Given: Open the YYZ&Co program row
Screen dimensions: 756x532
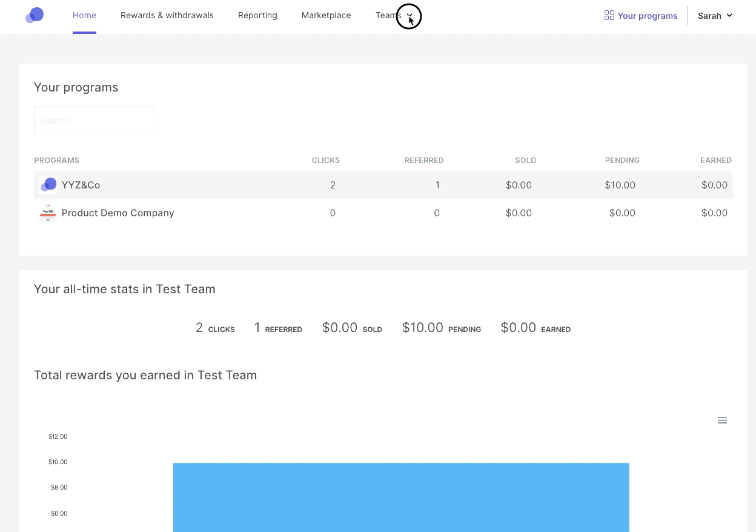Looking at the screenshot, I should pos(383,185).
